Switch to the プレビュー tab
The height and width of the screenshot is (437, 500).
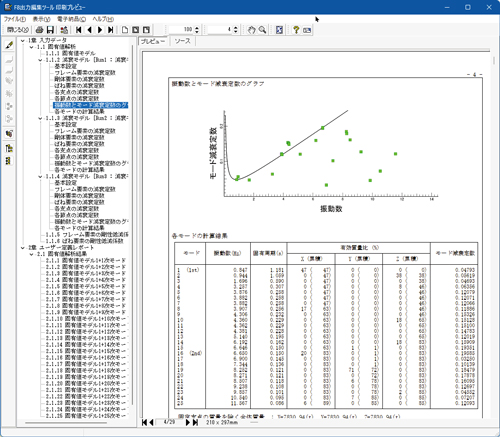[153, 41]
